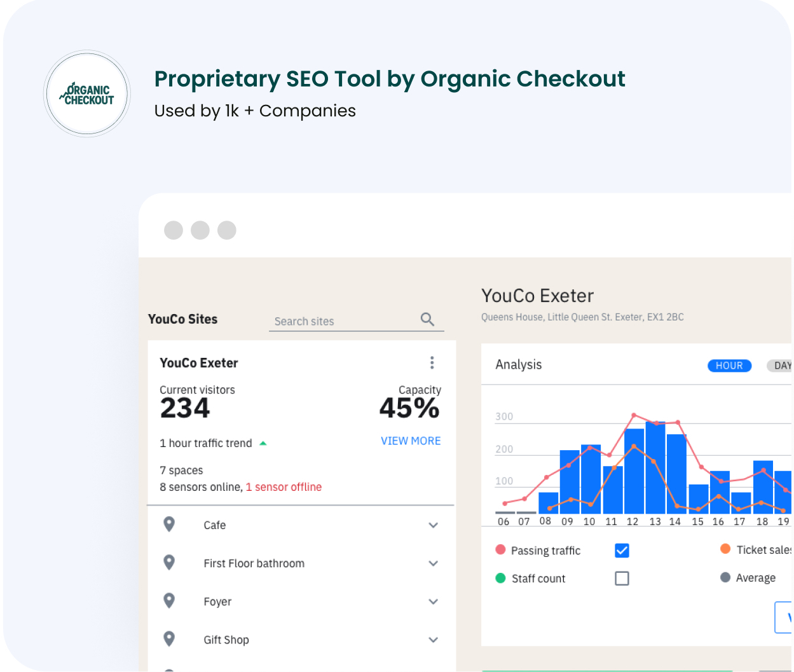
Task: Uncheck the Passing traffic checkbox
Action: [622, 551]
